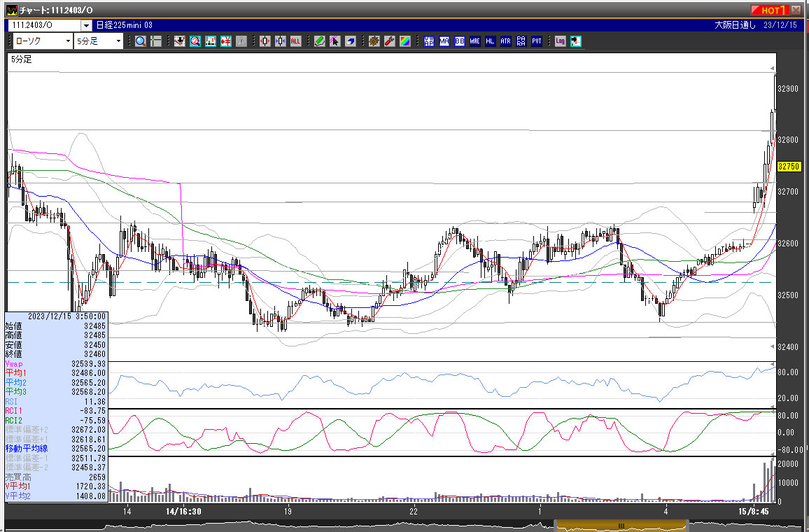The width and height of the screenshot is (809, 532).
Task: Toggle the ATR indicator button
Action: (505, 41)
